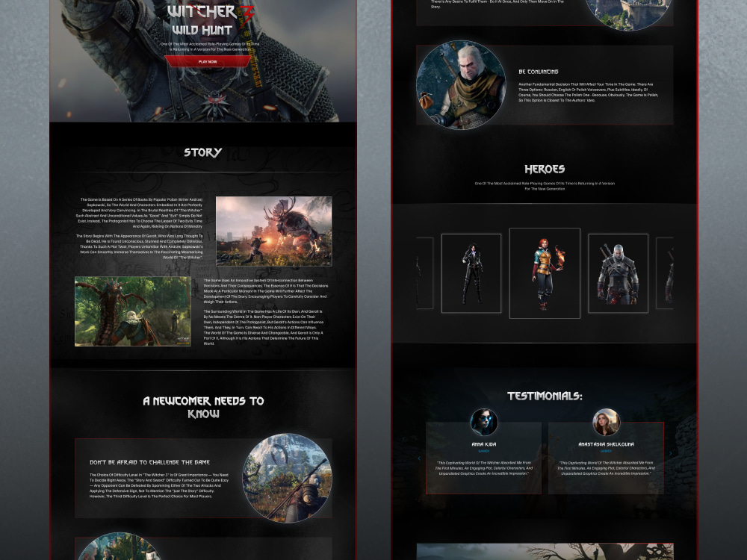Click Anna Kida's avatar
The height and width of the screenshot is (560, 747).
tap(484, 422)
